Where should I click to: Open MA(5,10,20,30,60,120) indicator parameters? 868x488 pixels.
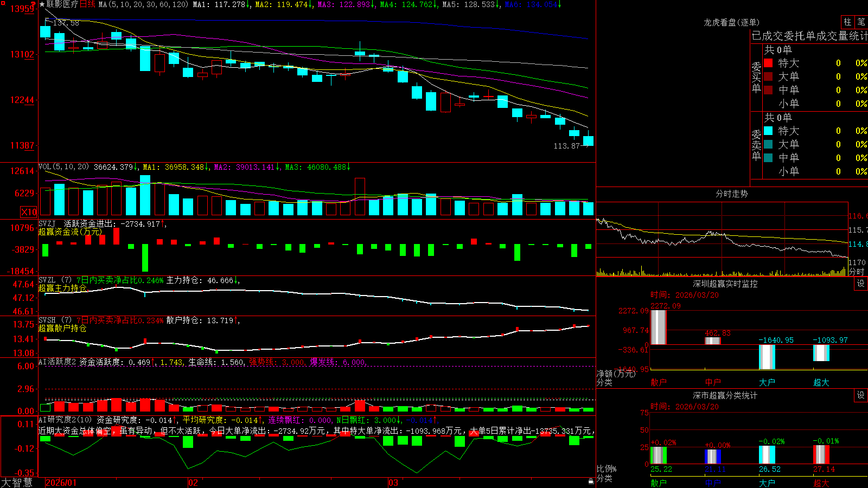143,4
